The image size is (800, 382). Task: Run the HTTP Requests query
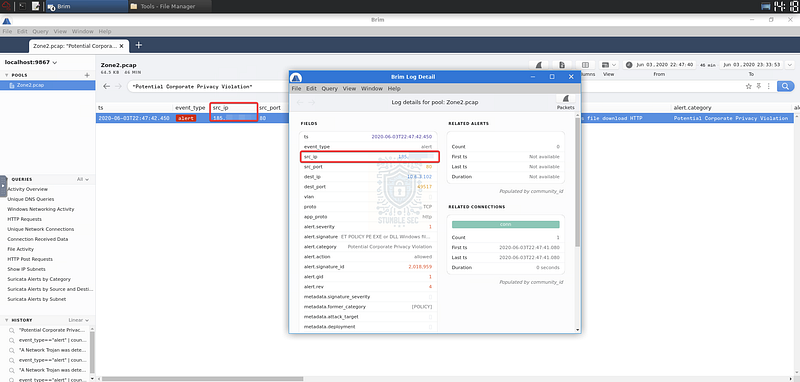click(24, 219)
